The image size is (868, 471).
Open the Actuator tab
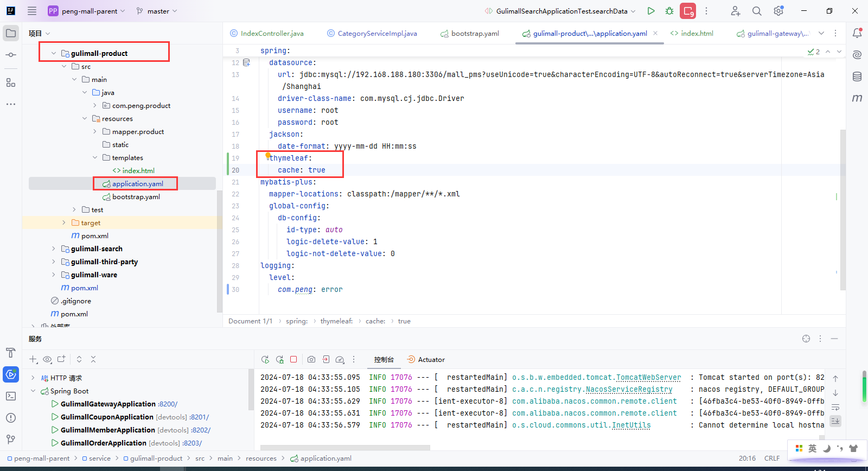point(426,359)
